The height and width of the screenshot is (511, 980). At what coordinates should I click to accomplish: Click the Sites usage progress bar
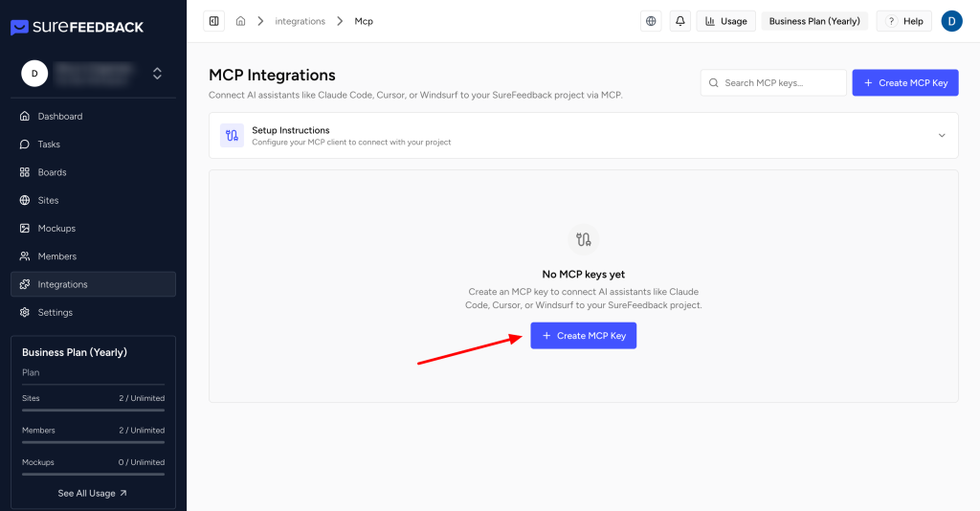tap(93, 411)
